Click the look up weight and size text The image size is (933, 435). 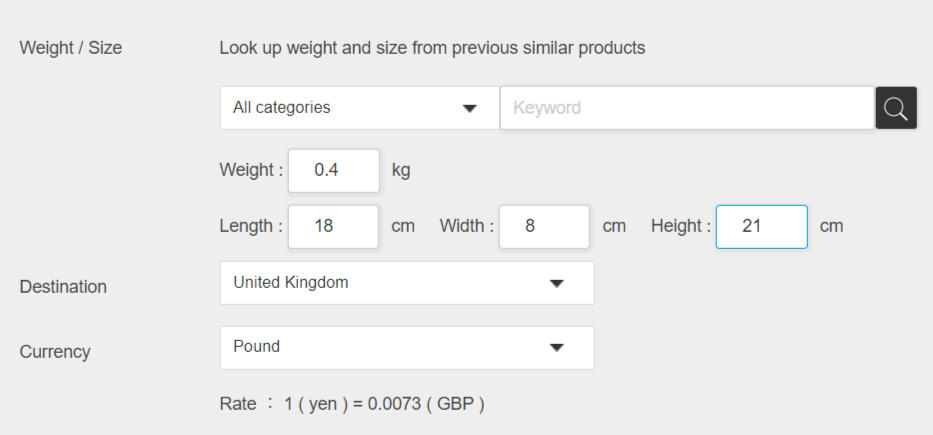pos(432,47)
